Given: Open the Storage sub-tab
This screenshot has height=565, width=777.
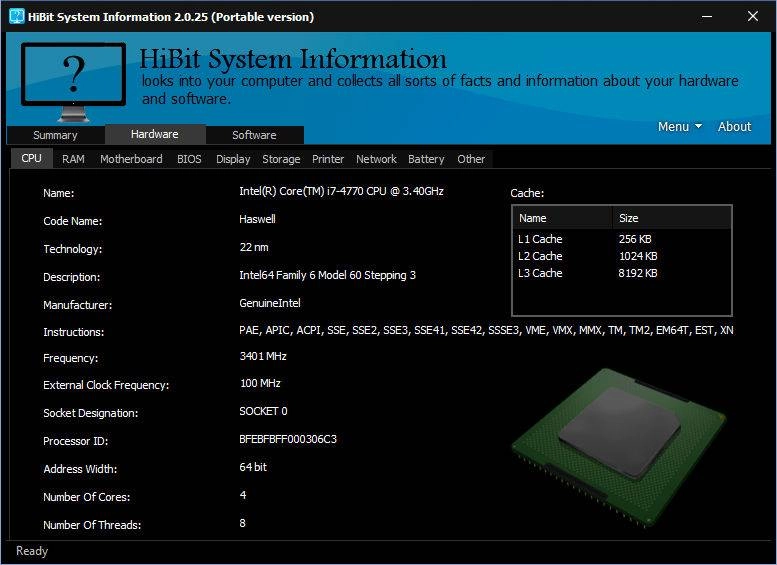Looking at the screenshot, I should 281,159.
